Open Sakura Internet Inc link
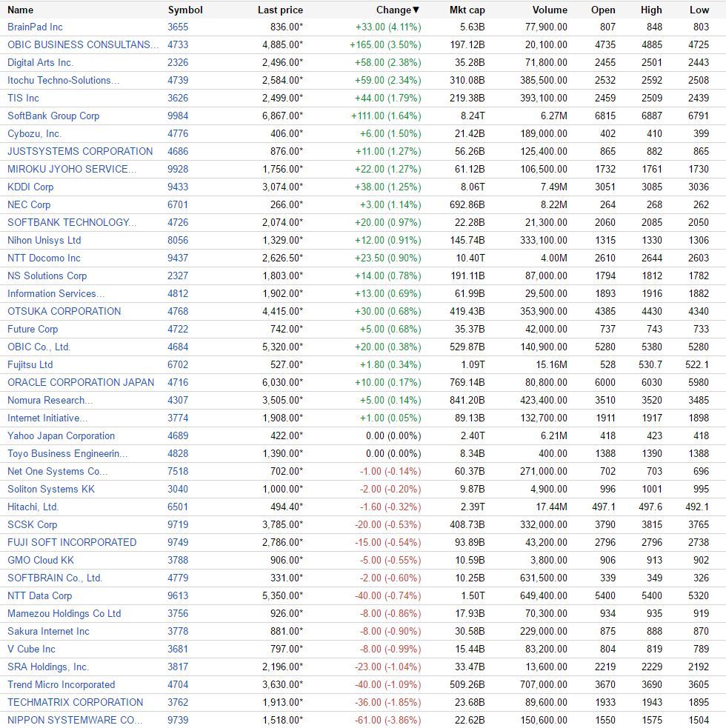726x728 pixels. click(48, 632)
